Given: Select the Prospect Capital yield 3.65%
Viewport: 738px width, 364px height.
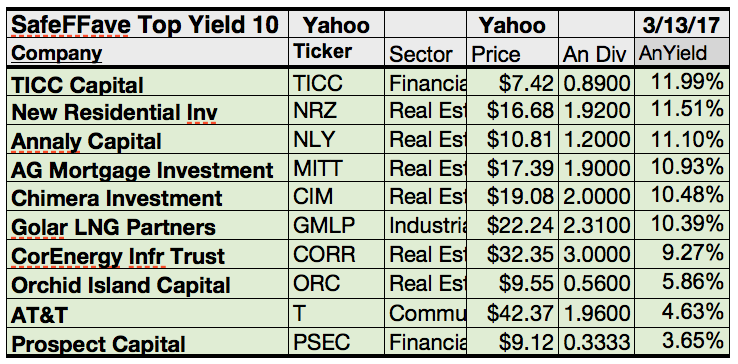Looking at the screenshot, I should coord(682,341).
